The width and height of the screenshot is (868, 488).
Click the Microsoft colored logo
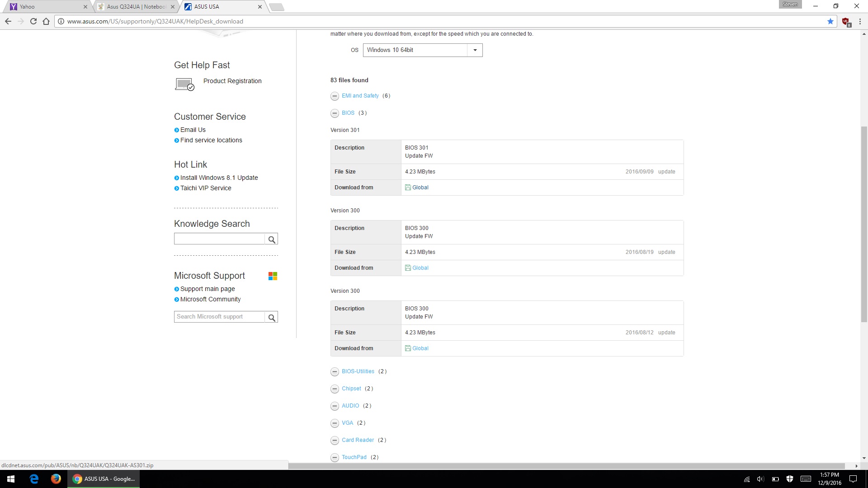273,276
